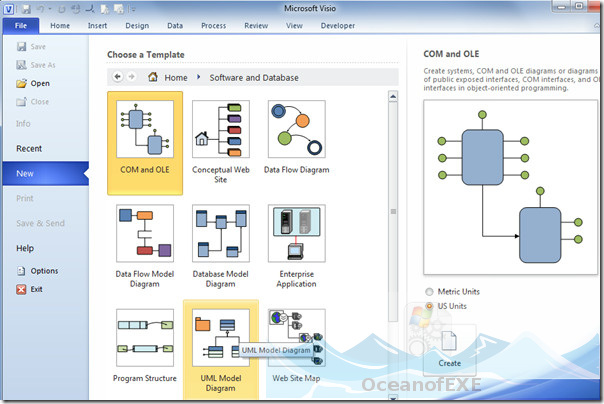Switch to the Insert ribbon tab
604x404 pixels.
pyautogui.click(x=97, y=26)
